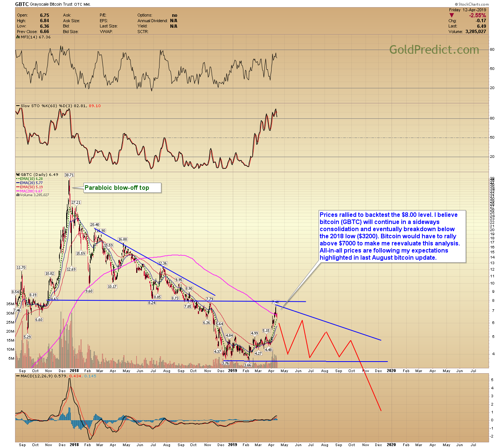The width and height of the screenshot is (504, 448).
Task: Click the EMA(50) 5.19 legend text
Action: 31,187
